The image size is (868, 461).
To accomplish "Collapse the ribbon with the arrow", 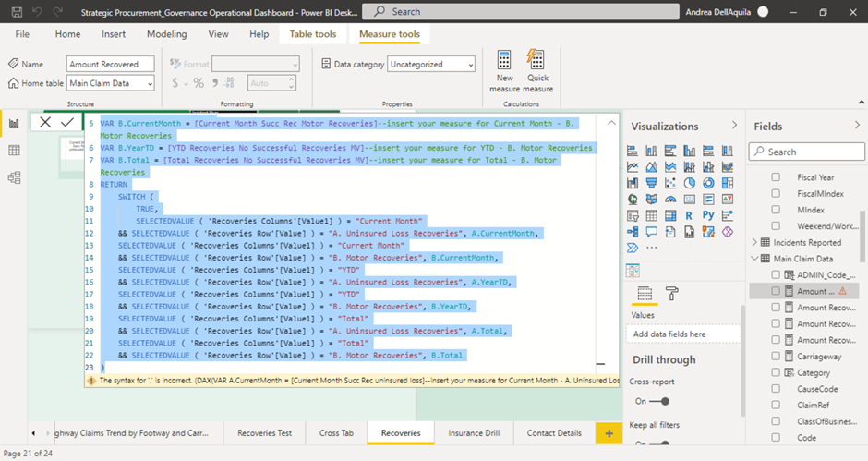I will point(862,103).
